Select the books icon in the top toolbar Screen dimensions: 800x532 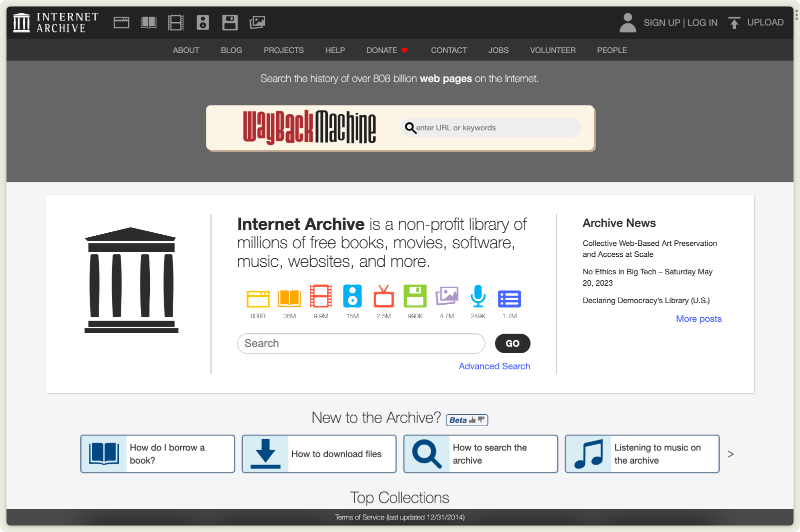(148, 22)
